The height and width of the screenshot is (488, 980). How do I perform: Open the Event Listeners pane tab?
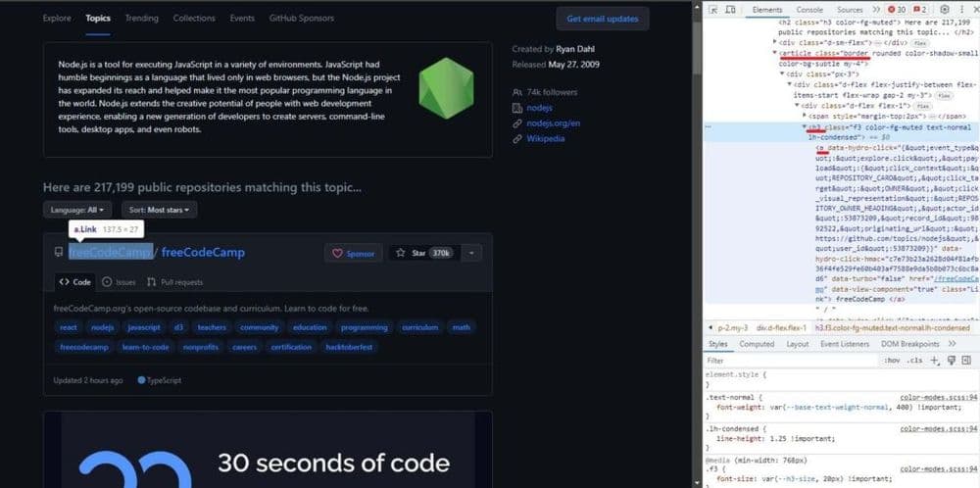coord(845,344)
